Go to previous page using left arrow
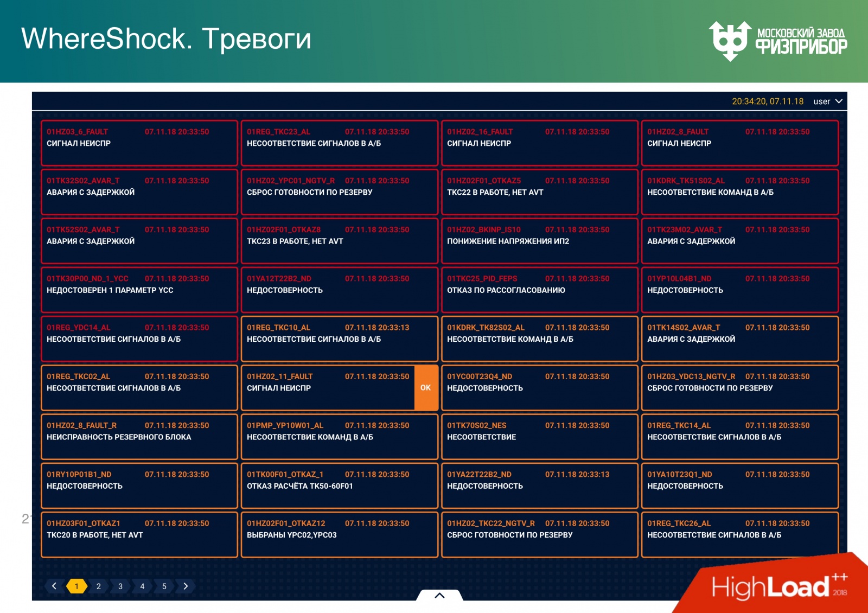The height and width of the screenshot is (613, 868). pyautogui.click(x=53, y=586)
